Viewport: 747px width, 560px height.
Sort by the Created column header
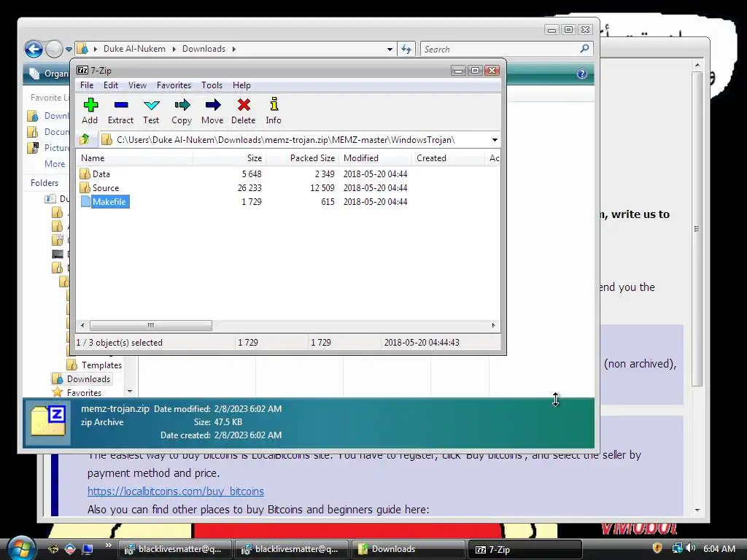(x=449, y=158)
